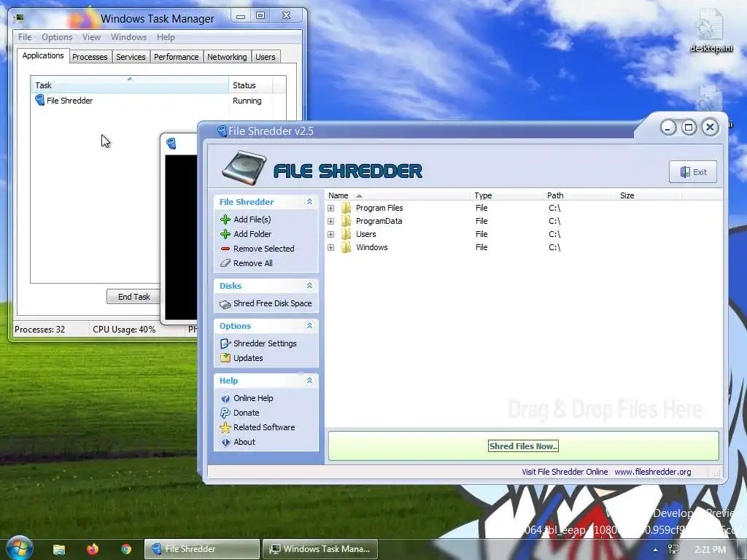
Task: Click the Online Help question mark icon
Action: (225, 398)
